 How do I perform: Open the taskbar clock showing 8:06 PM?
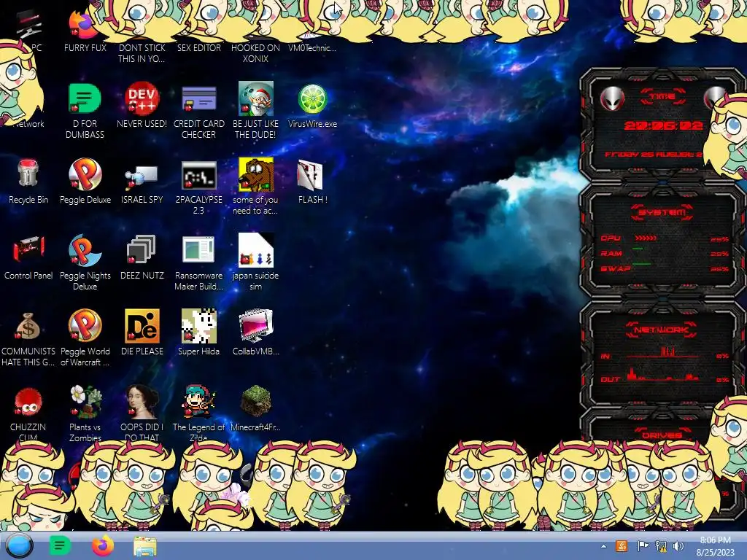coord(715,546)
